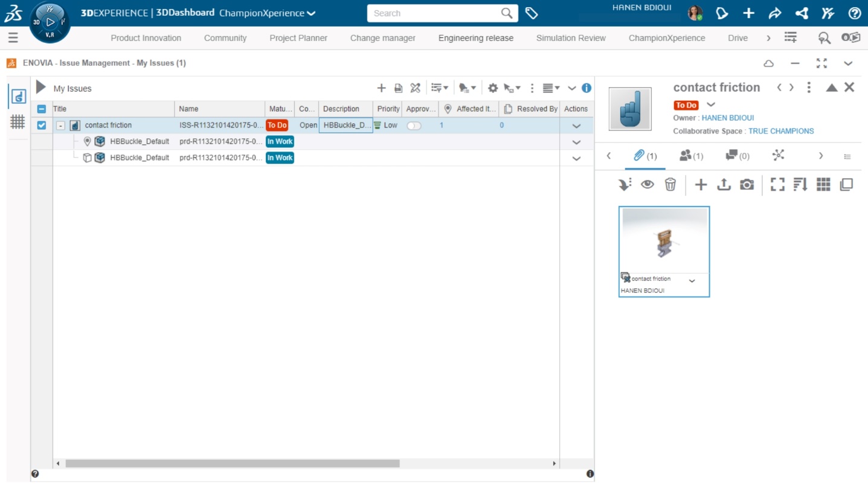Open the hamburger menu in the dashboard bar

pos(13,38)
